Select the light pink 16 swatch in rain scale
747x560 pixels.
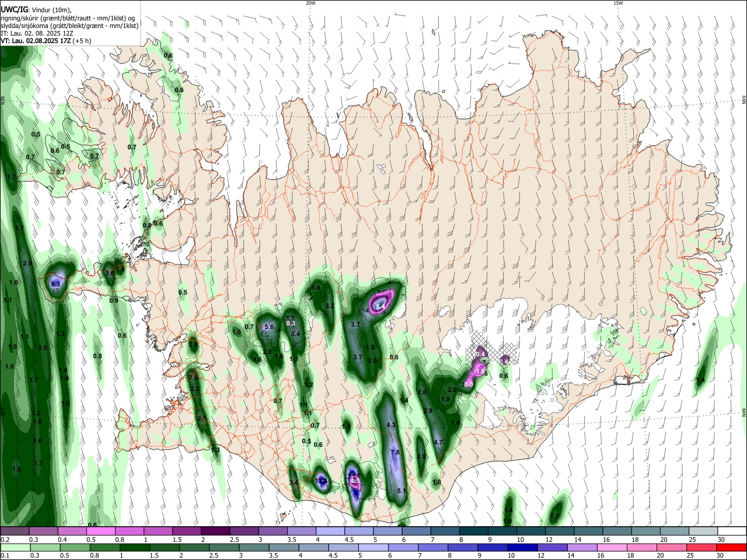point(611,548)
